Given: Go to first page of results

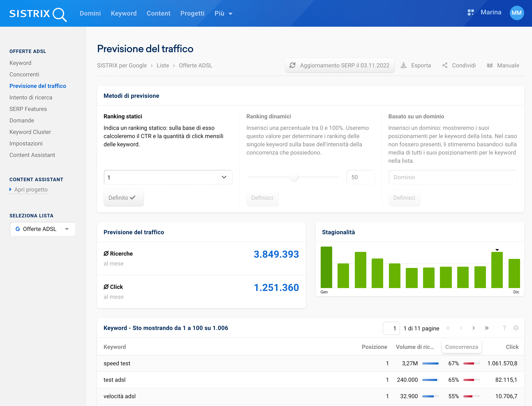Looking at the screenshot, I should (x=448, y=328).
